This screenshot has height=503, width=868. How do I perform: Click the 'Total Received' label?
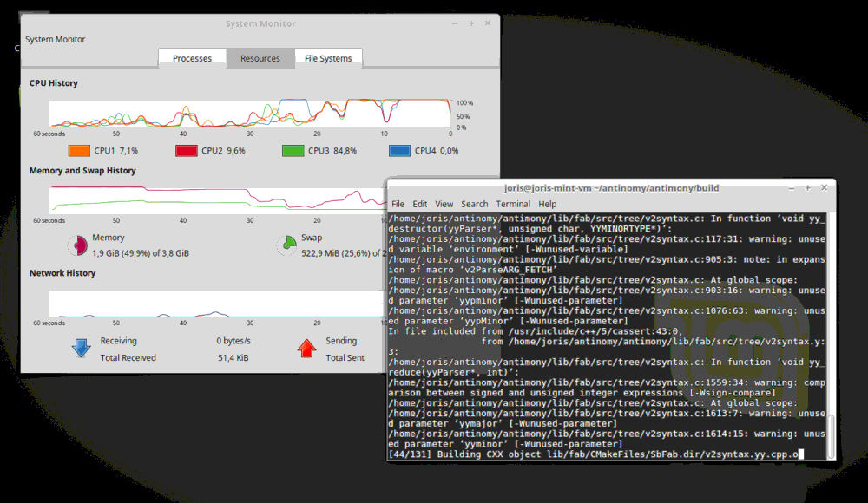(128, 358)
